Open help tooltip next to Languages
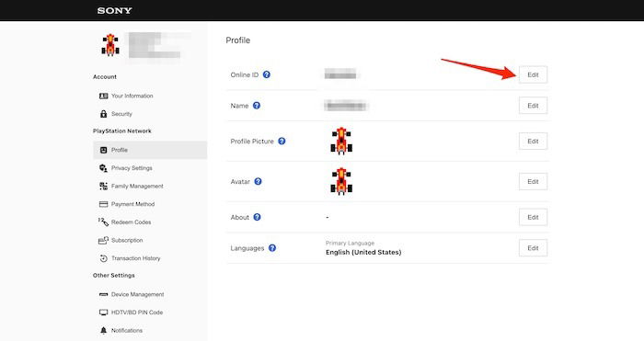The height and width of the screenshot is (341, 644). tap(272, 248)
